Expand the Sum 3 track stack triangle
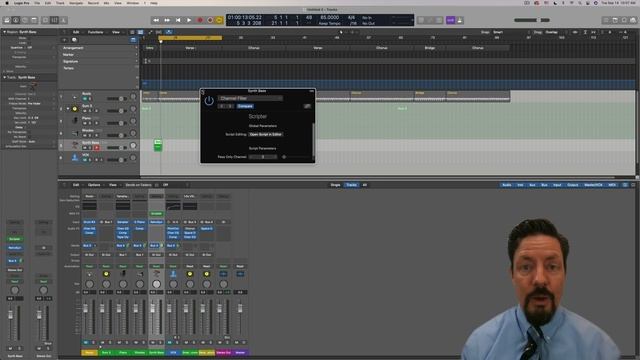 68,109
